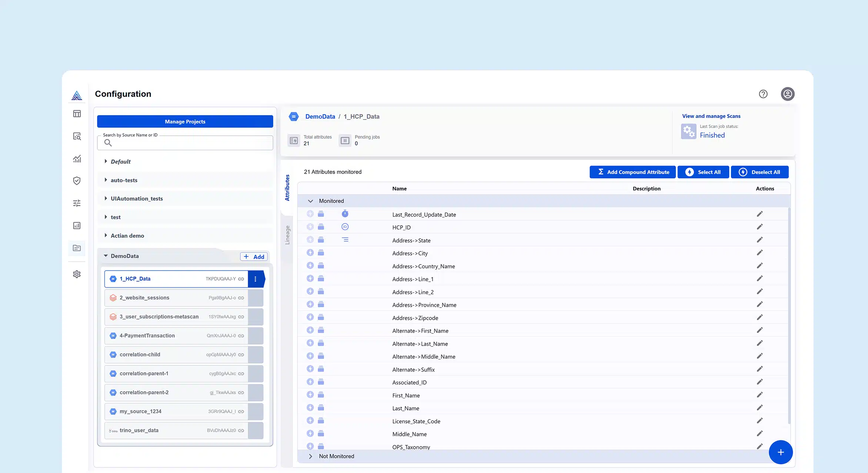Click the attributes table vertical scrollbar
The height and width of the screenshot is (473, 868).
(789, 315)
